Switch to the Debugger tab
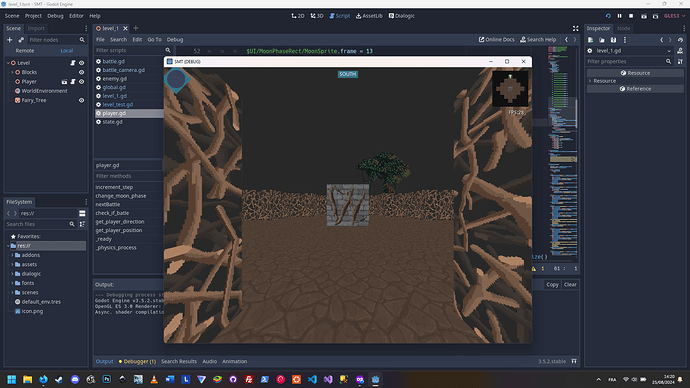The image size is (690, 388). coord(137,361)
